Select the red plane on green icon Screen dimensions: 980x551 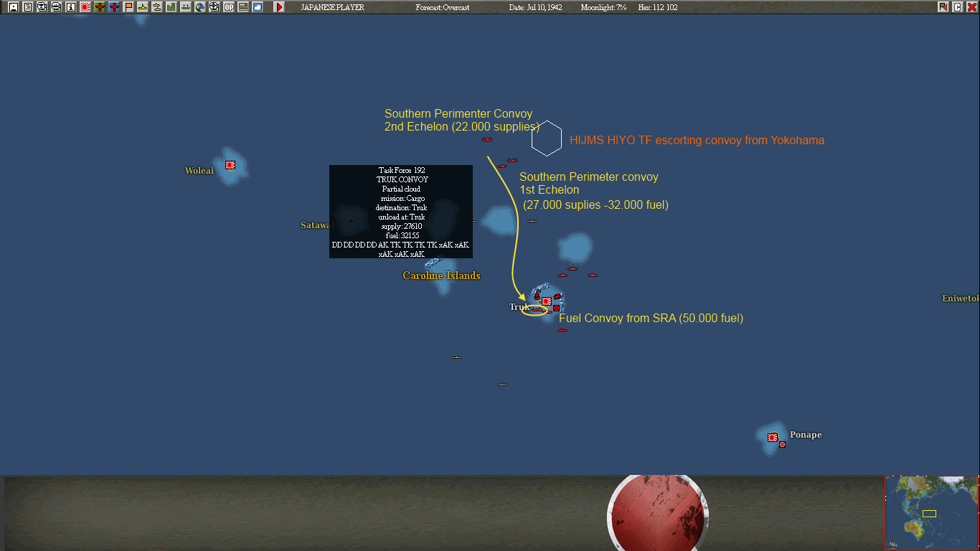[100, 7]
